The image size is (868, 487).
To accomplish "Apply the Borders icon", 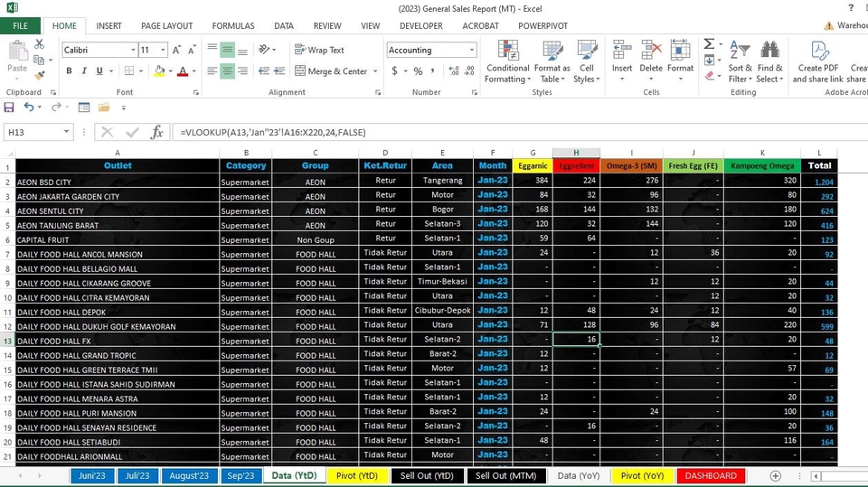I will [x=129, y=70].
